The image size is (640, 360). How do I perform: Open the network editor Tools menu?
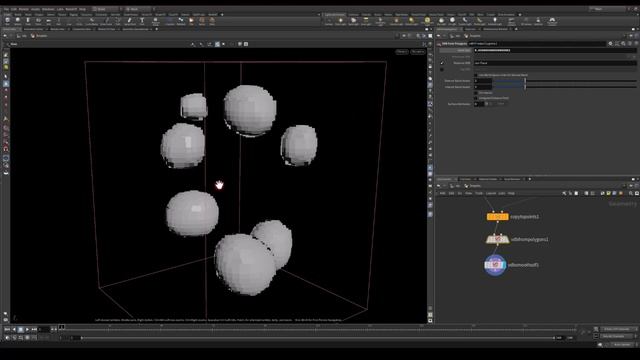479,193
